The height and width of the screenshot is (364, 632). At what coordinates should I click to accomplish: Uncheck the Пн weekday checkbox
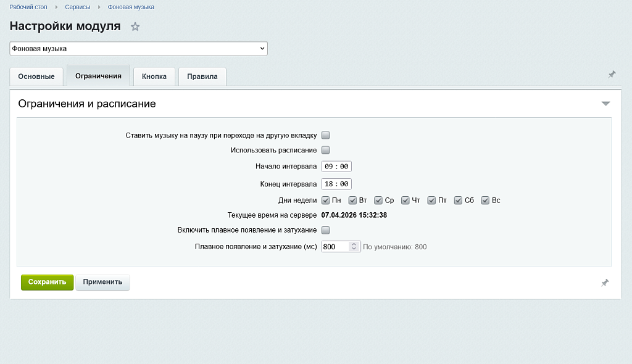326,201
